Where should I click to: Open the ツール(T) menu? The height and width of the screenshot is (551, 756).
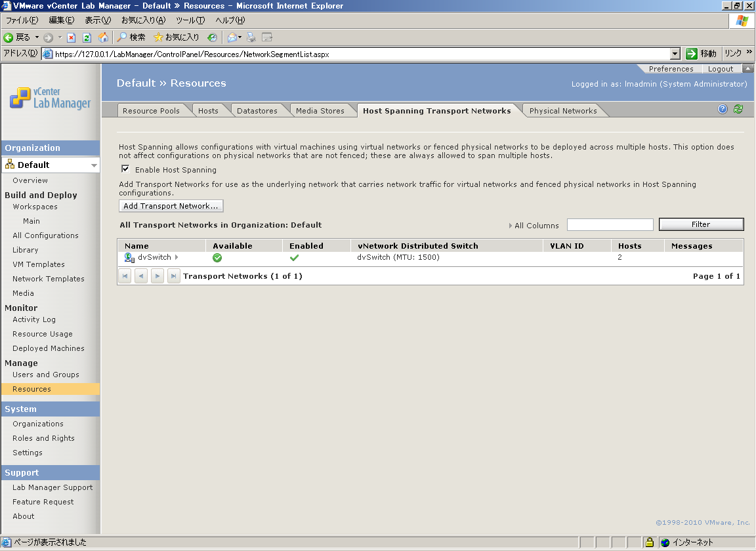[x=190, y=20]
